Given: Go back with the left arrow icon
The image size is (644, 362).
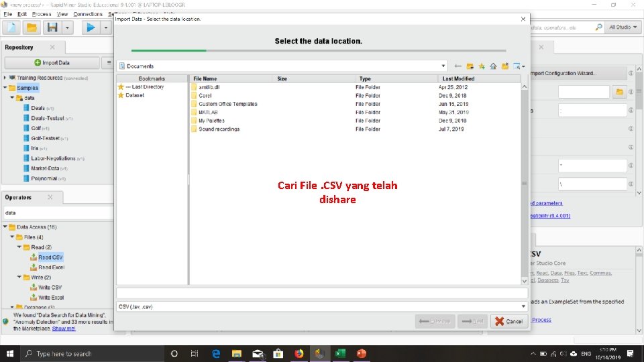Looking at the screenshot, I should click(458, 66).
